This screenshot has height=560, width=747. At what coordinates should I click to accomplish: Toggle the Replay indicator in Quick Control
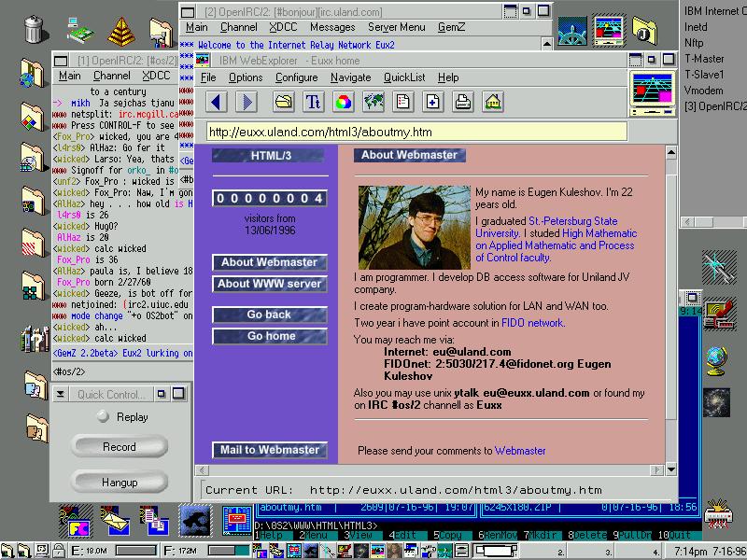(x=103, y=416)
